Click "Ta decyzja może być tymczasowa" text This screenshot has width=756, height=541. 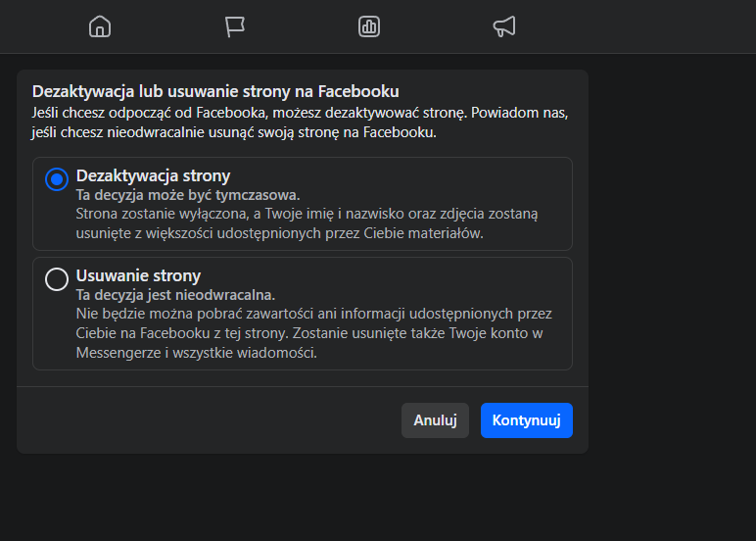[188, 195]
